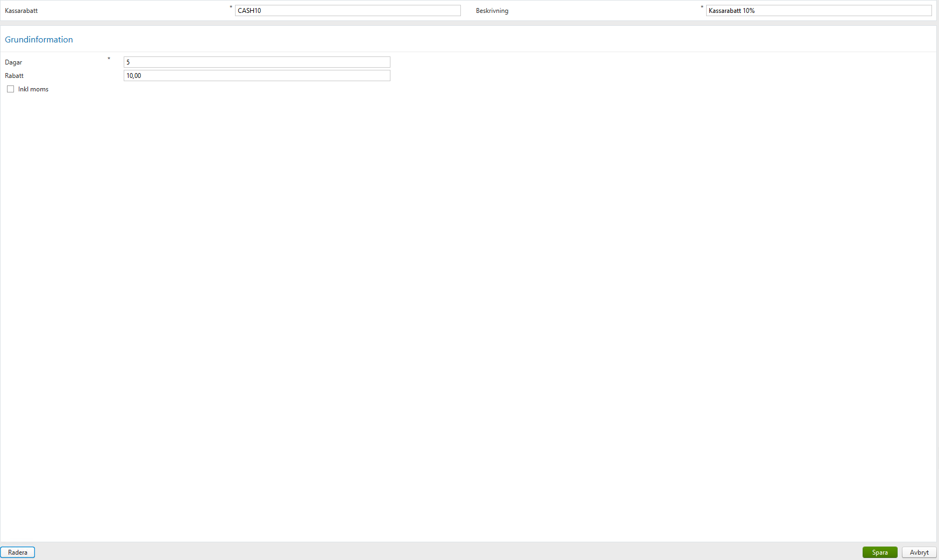Click inside the Kassarabatt field showing CASH10

[347, 10]
